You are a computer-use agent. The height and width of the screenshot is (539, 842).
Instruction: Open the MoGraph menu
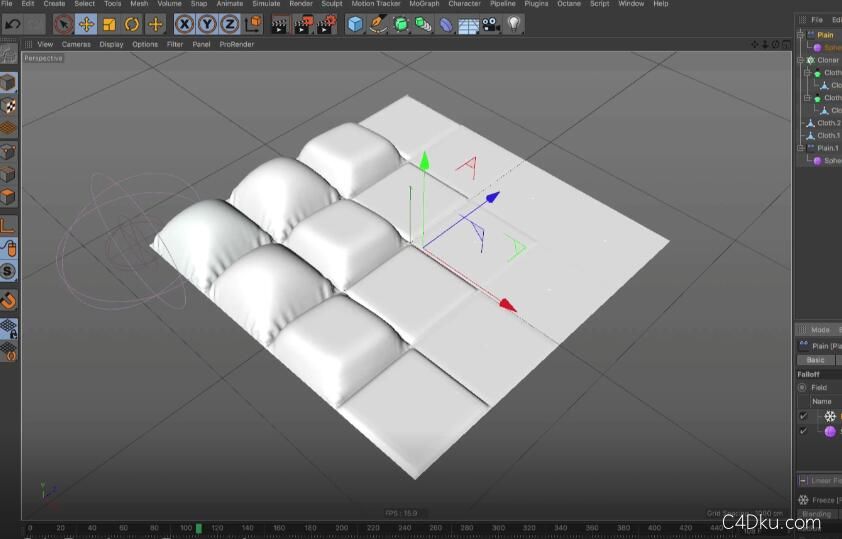click(424, 4)
